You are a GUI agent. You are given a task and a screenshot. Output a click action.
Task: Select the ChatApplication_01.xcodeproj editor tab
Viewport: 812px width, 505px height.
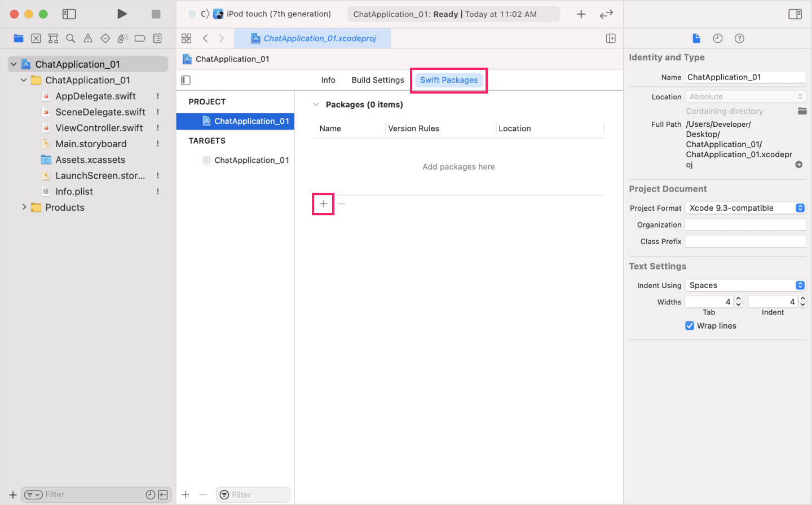pos(314,38)
